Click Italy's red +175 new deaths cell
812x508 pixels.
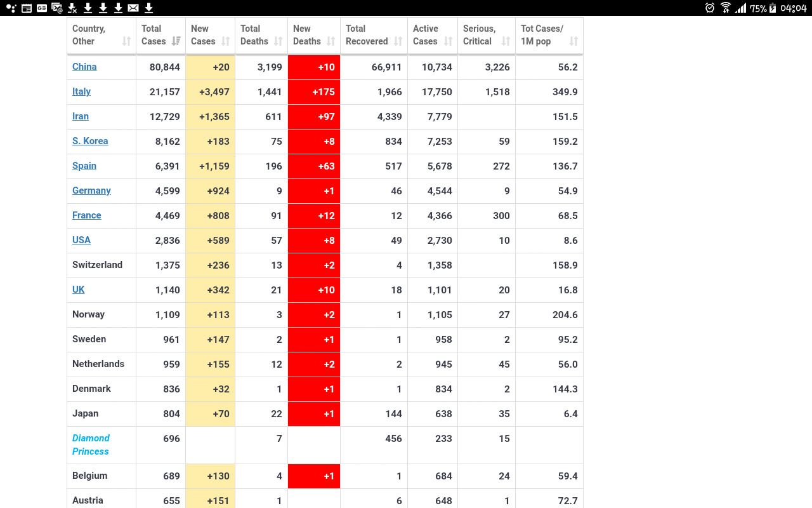(x=314, y=92)
